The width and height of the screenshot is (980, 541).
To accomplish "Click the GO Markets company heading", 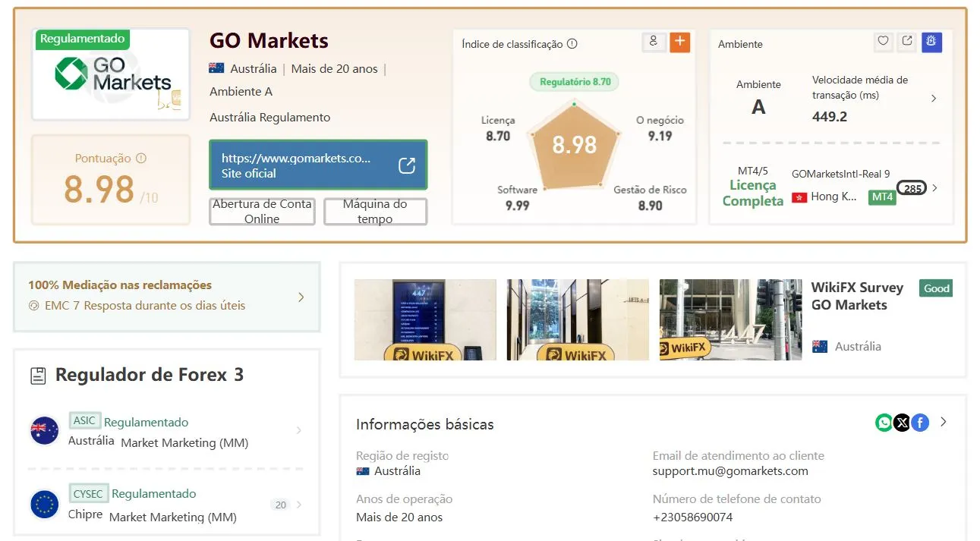I will click(x=269, y=40).
